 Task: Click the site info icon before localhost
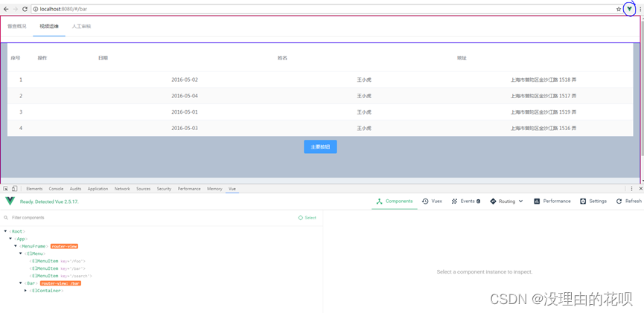click(x=36, y=9)
